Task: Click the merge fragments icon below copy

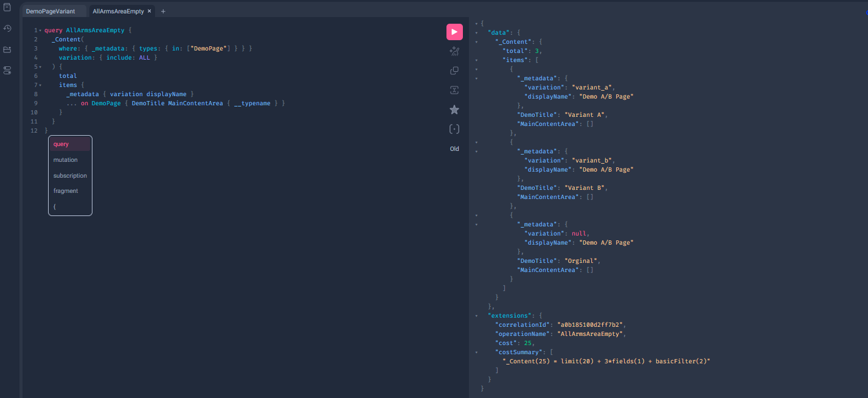Action: (x=454, y=90)
